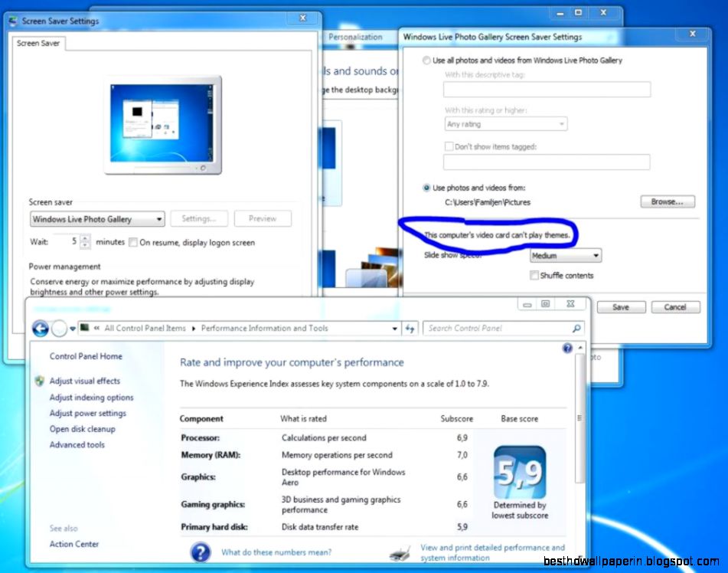This screenshot has height=573, width=728.
Task: Select Use all photos and videos from Windows Live Photo Gallery
Action: [x=426, y=61]
